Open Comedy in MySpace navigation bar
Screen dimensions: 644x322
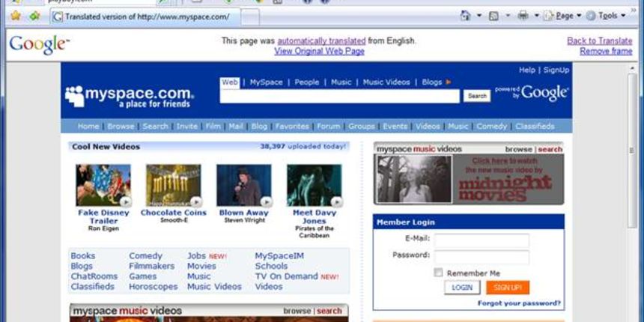(x=492, y=126)
